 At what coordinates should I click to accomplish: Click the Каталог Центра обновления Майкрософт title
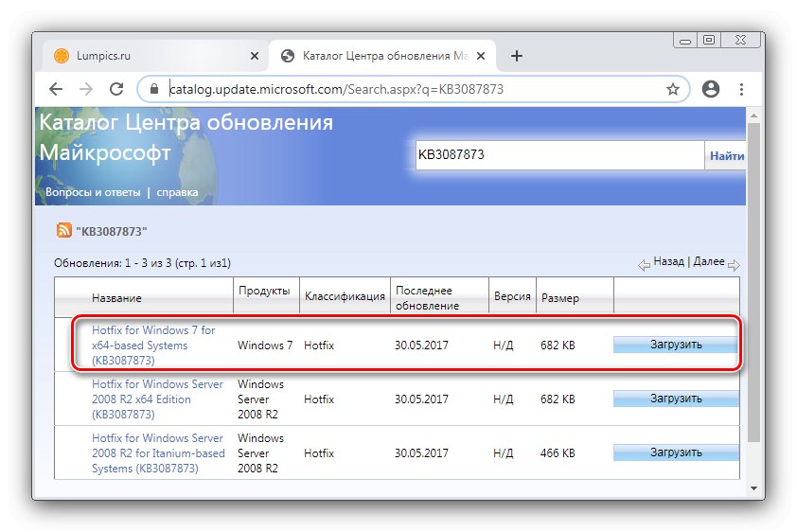pyautogui.click(x=186, y=137)
